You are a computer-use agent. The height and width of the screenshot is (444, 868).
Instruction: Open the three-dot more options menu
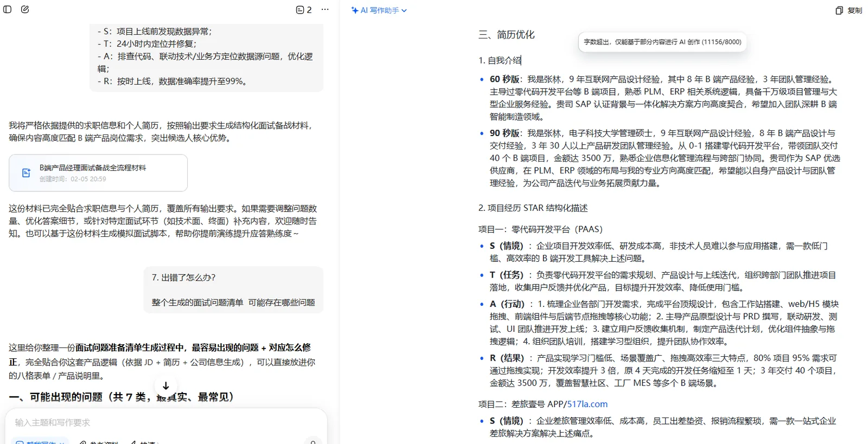(325, 10)
